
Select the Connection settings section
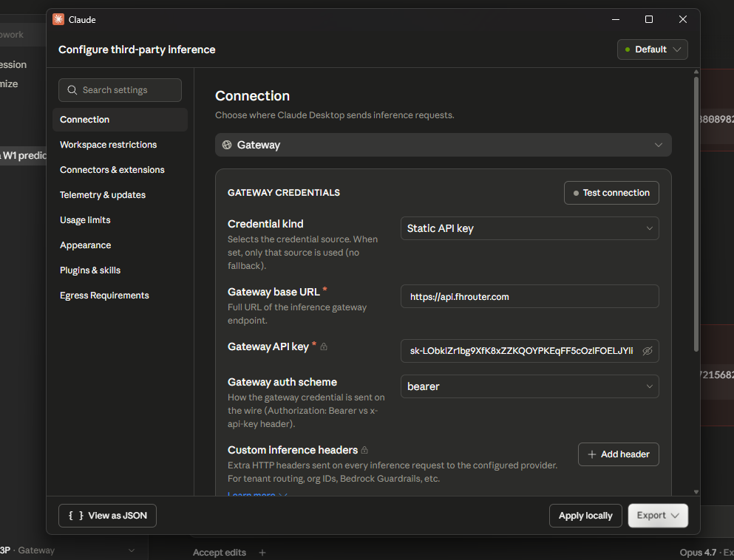click(120, 120)
